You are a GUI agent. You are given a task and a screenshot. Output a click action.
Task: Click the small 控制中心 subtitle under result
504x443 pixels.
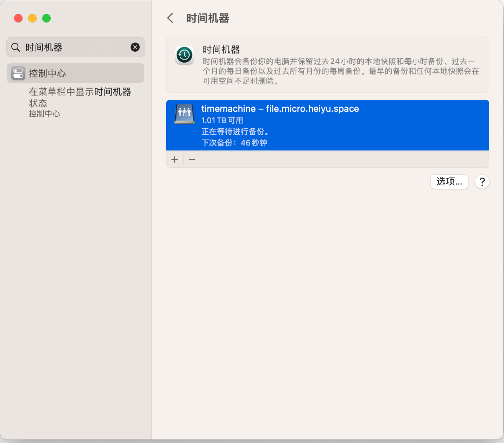pos(44,114)
